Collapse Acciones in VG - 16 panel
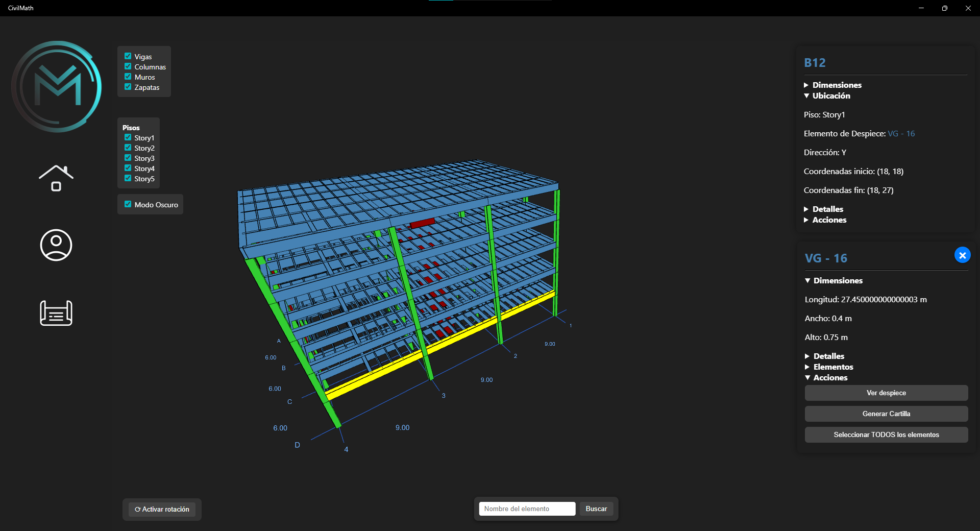The height and width of the screenshot is (531, 980). (x=826, y=377)
